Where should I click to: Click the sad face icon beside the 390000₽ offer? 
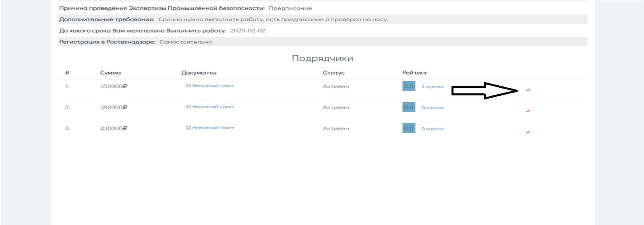point(188,107)
